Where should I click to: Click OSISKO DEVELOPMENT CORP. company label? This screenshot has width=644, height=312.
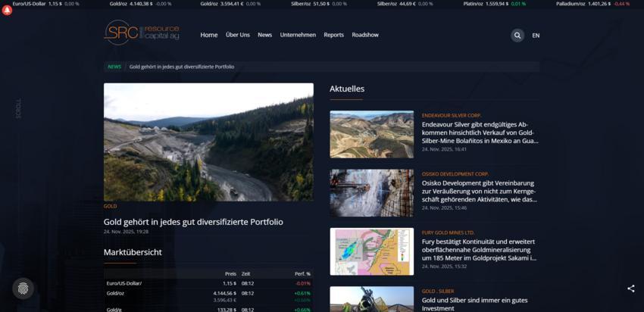coord(455,174)
